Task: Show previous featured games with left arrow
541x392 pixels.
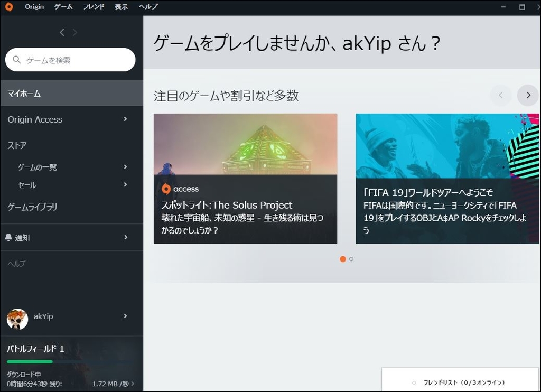Action: (501, 95)
